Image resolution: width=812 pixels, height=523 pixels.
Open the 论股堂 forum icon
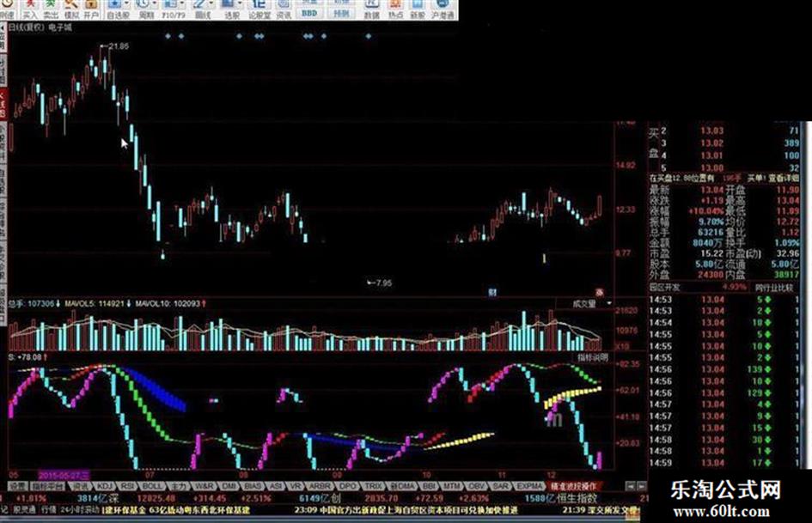pos(259,9)
